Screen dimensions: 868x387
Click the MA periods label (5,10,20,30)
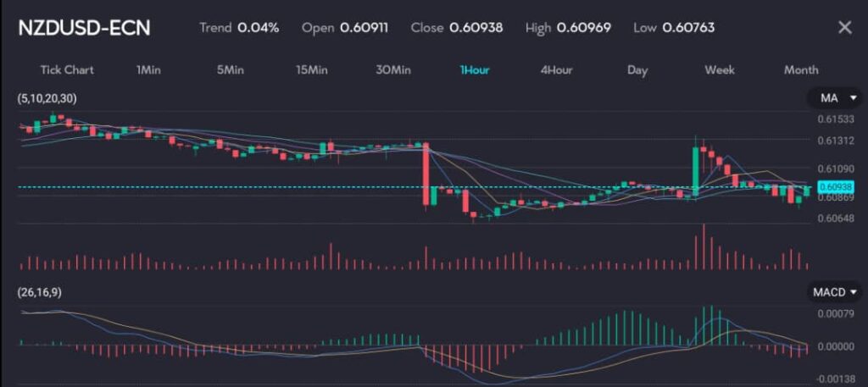(47, 99)
